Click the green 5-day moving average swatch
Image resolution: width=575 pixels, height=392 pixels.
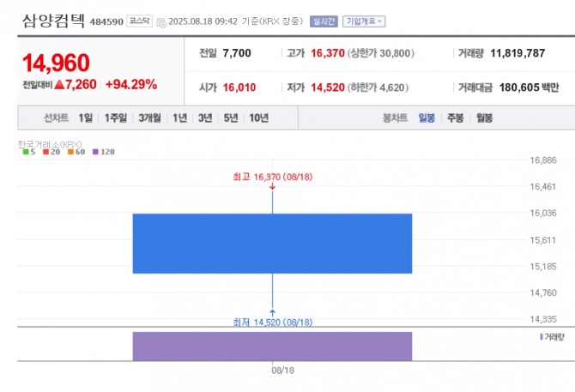pos(26,152)
